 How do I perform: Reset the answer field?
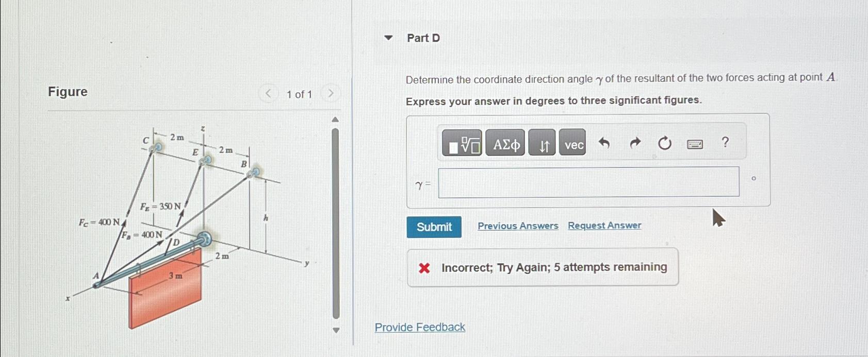coord(664,143)
